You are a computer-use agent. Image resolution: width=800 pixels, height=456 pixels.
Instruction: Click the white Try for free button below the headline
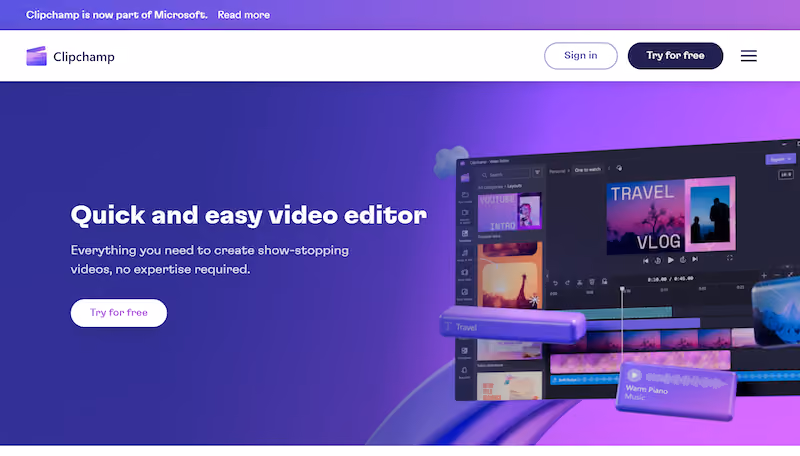[x=118, y=313]
